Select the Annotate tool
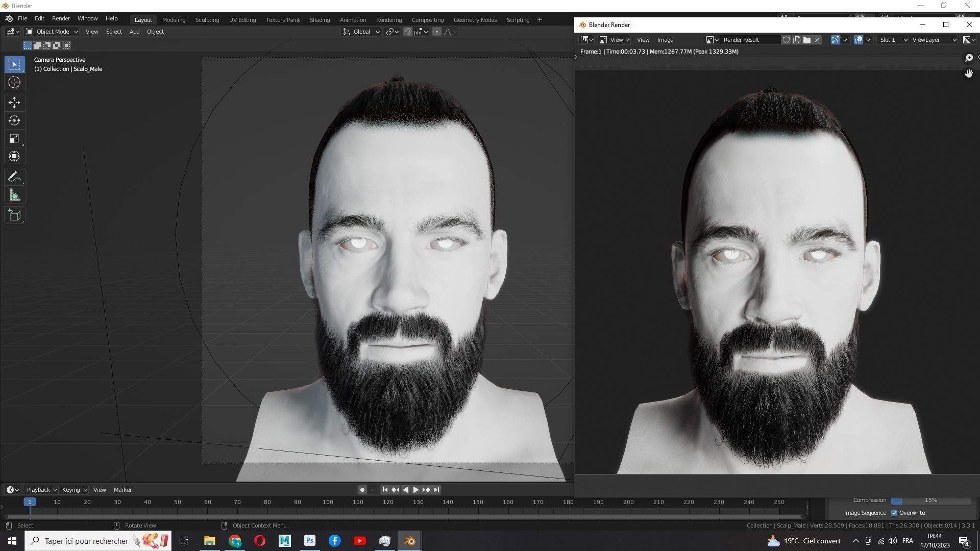 tap(14, 177)
